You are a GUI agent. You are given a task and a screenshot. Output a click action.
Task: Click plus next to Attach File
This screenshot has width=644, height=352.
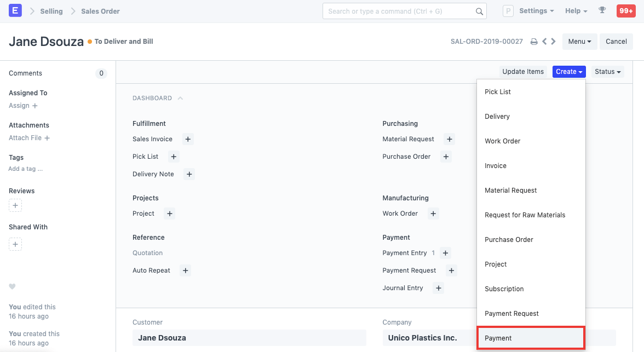coord(47,138)
